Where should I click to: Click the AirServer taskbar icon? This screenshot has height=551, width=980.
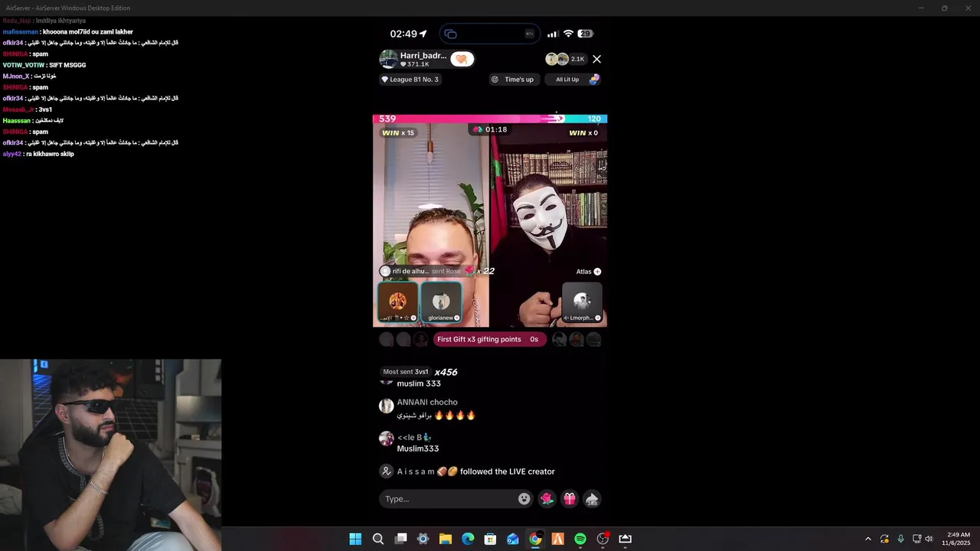tap(625, 539)
